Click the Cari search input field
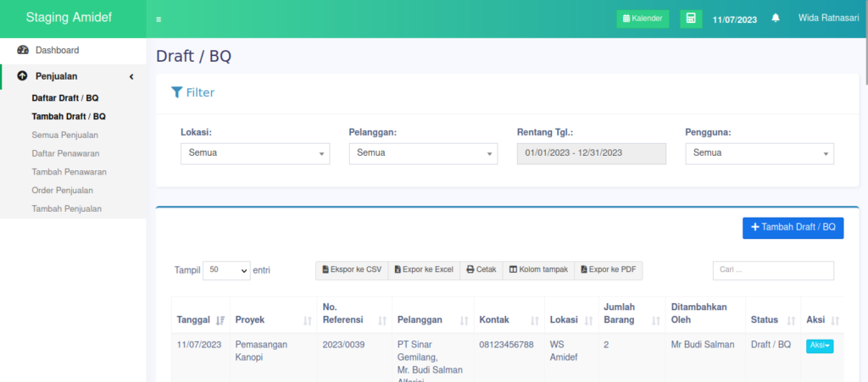 [772, 270]
